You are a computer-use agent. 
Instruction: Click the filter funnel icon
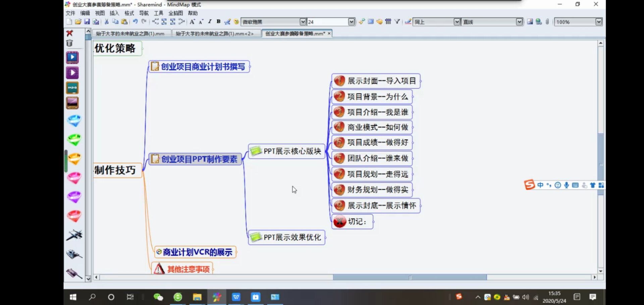pos(397,22)
